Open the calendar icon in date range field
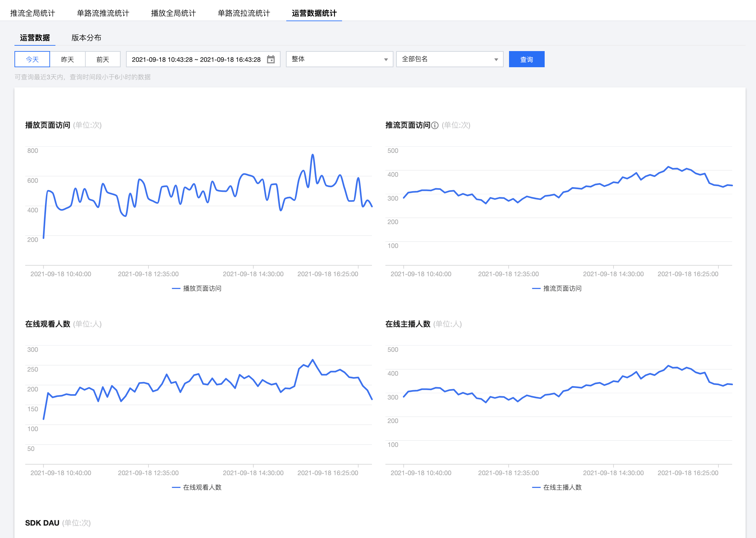 pyautogui.click(x=271, y=59)
